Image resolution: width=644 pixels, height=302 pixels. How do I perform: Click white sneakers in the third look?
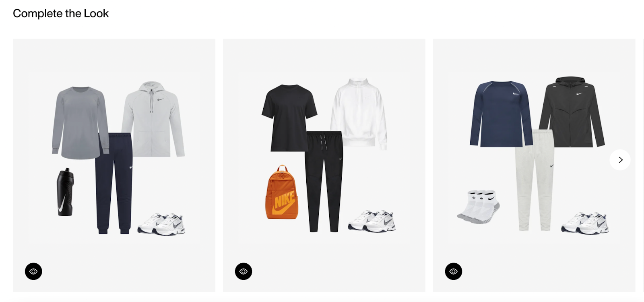(x=585, y=223)
